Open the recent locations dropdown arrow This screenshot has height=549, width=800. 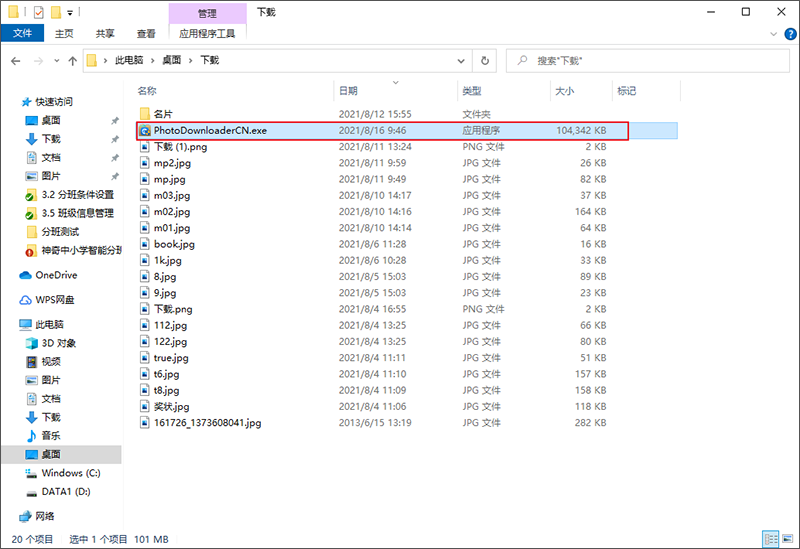[x=53, y=60]
